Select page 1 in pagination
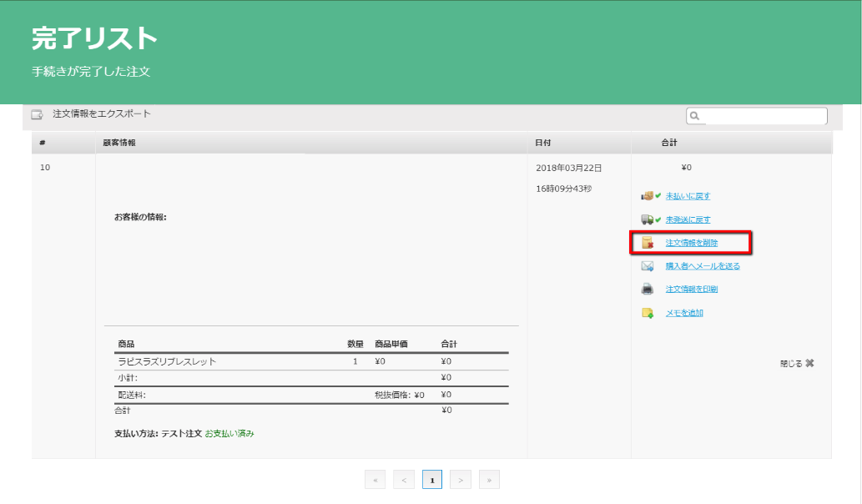The width and height of the screenshot is (862, 504). pyautogui.click(x=432, y=480)
